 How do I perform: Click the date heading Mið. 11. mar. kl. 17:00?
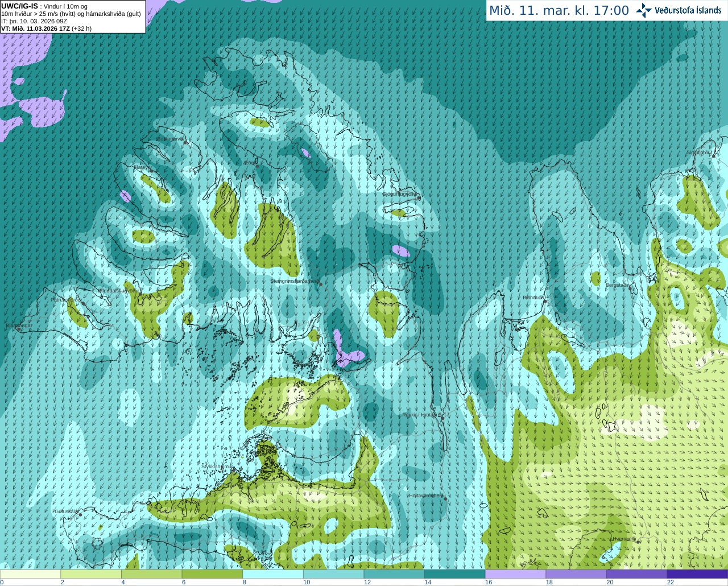(559, 11)
